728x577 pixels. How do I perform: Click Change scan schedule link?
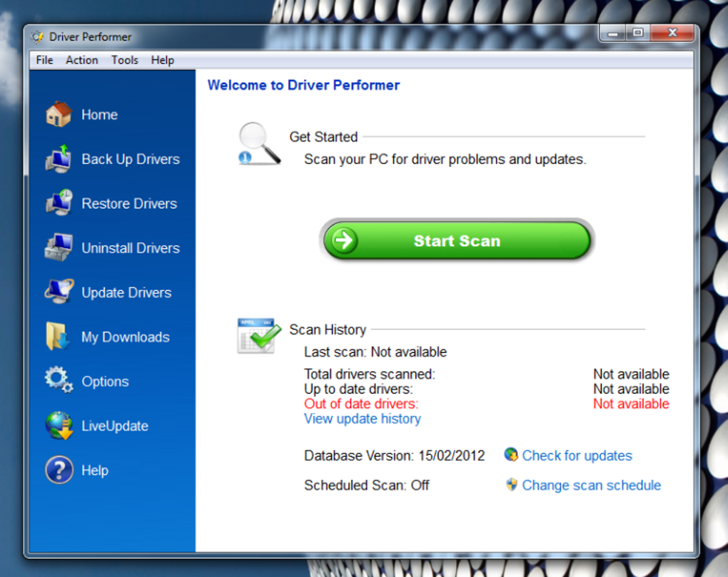coord(592,485)
